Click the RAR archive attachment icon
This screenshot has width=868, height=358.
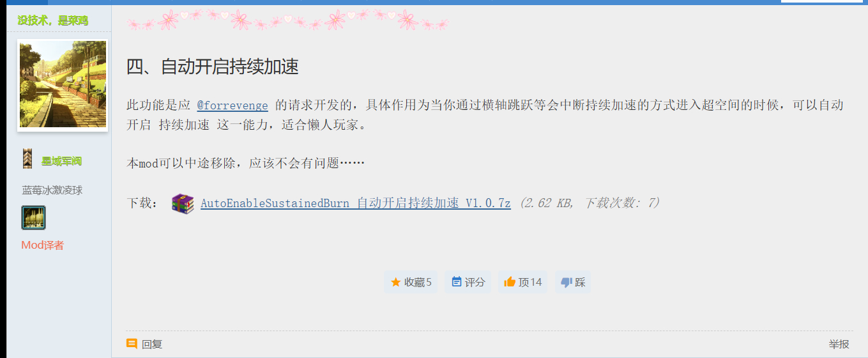click(183, 203)
